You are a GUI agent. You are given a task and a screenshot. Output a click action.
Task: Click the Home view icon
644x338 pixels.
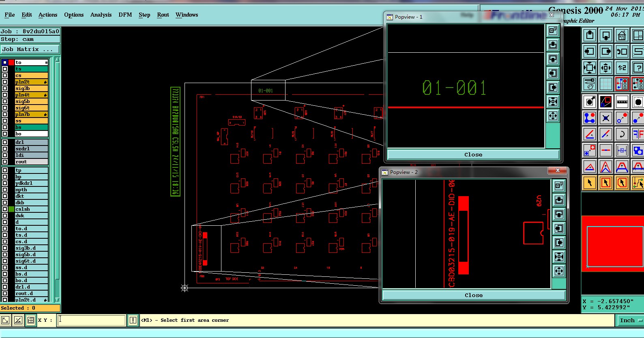point(622,36)
